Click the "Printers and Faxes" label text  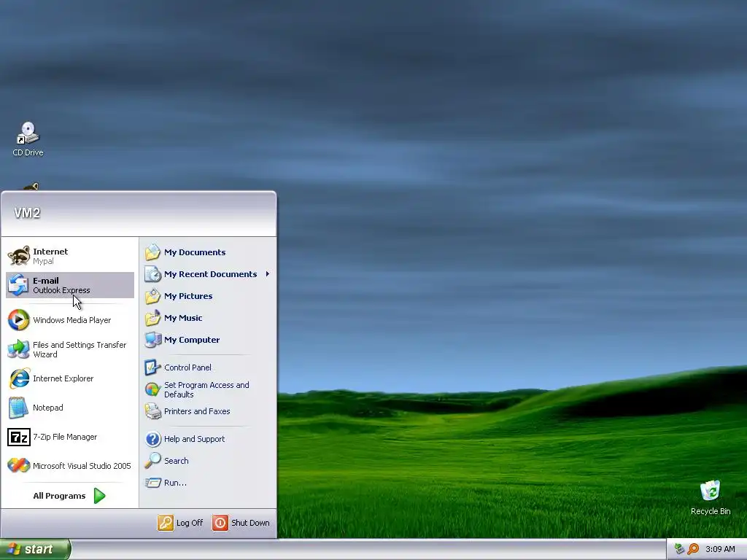coord(197,411)
